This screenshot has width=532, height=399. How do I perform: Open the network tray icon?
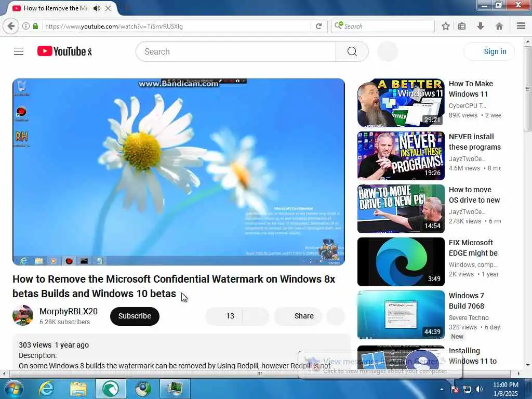467,390
